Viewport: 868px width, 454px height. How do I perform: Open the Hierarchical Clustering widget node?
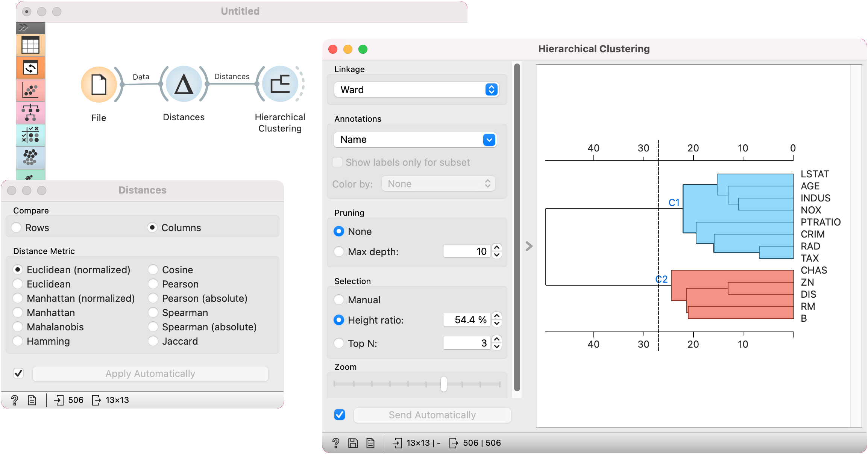[x=280, y=85]
